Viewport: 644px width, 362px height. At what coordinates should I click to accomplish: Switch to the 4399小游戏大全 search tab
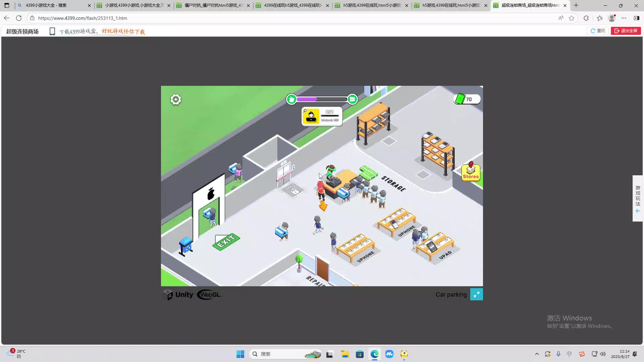pyautogui.click(x=50, y=5)
